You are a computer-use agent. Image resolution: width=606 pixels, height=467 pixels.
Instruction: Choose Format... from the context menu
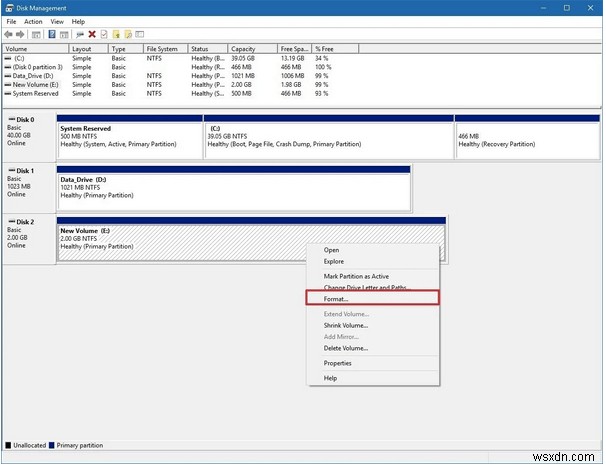click(336, 299)
